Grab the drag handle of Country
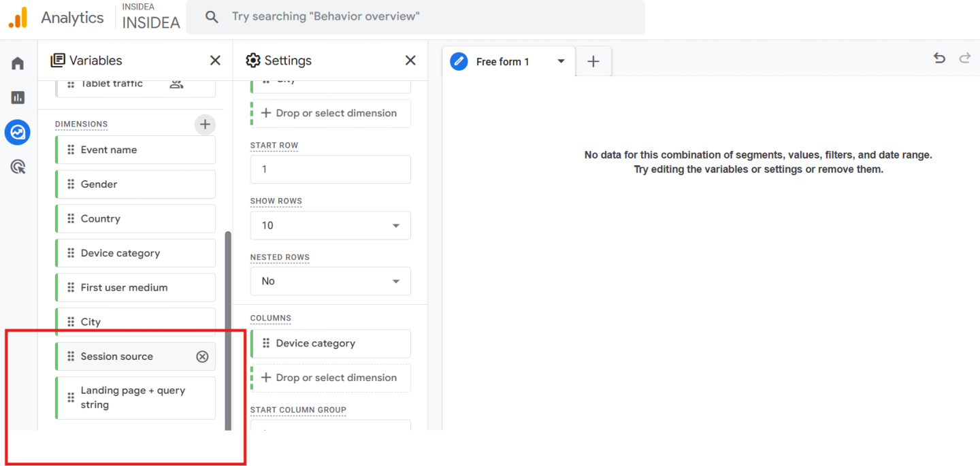The image size is (980, 466). tap(71, 218)
